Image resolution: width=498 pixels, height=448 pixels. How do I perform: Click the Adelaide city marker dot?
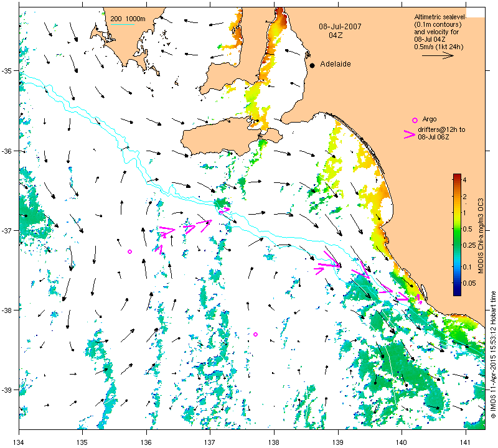tap(312, 65)
